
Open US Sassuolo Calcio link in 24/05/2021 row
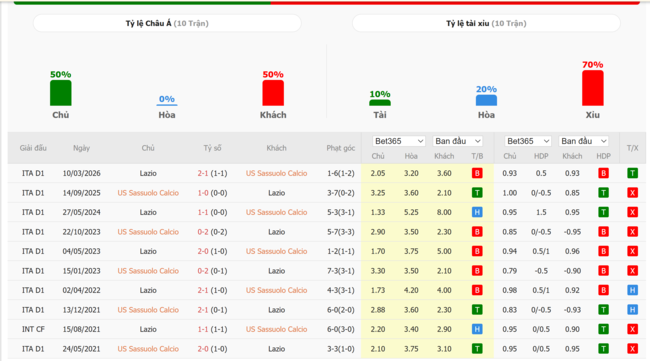tap(148, 349)
